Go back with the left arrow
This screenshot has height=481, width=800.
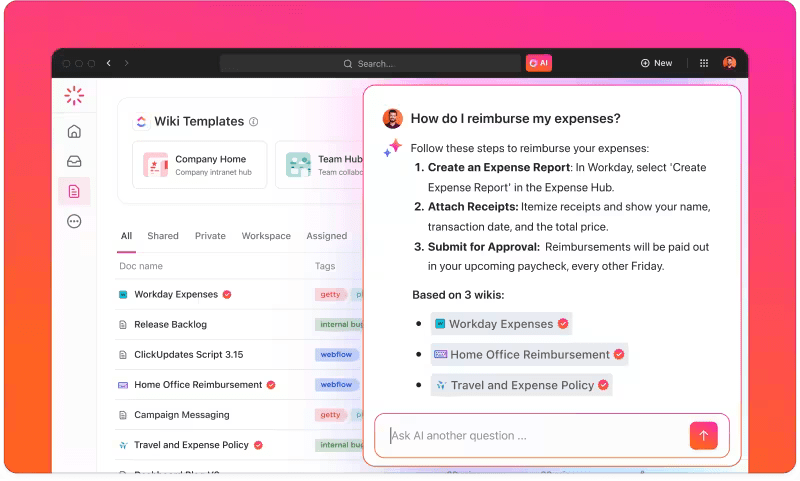[109, 63]
